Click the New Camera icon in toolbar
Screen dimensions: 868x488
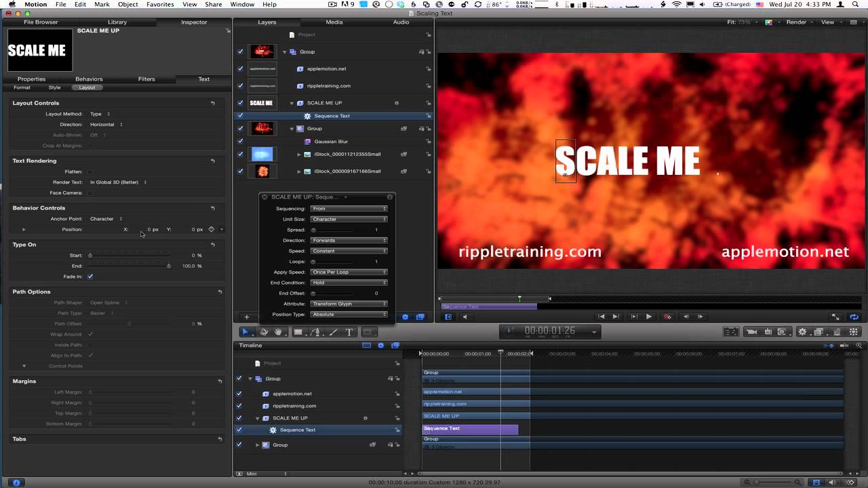(x=751, y=332)
